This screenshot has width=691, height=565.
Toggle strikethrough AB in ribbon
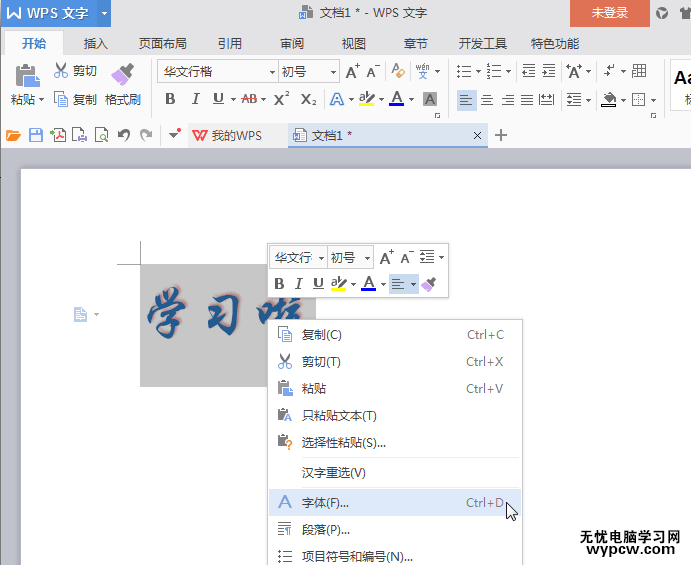pyautogui.click(x=249, y=99)
